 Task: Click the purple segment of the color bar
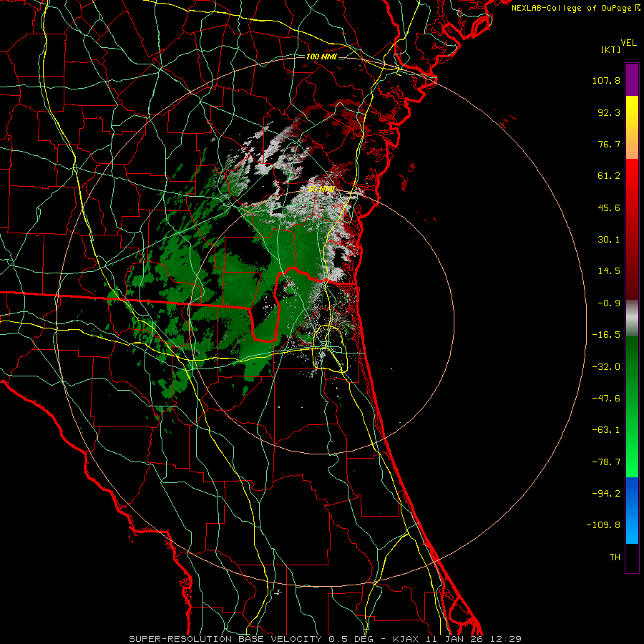[632, 79]
